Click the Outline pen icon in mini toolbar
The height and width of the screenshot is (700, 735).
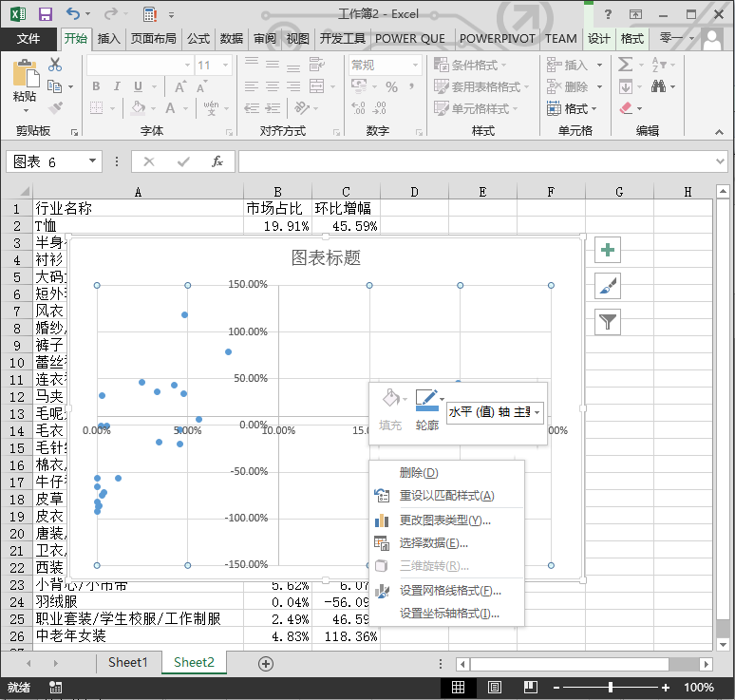[x=426, y=400]
